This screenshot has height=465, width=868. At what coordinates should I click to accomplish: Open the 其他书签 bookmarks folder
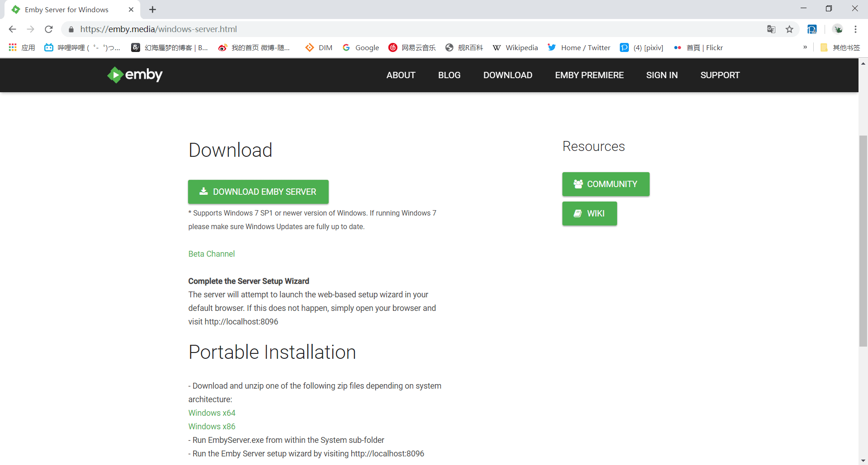(840, 47)
